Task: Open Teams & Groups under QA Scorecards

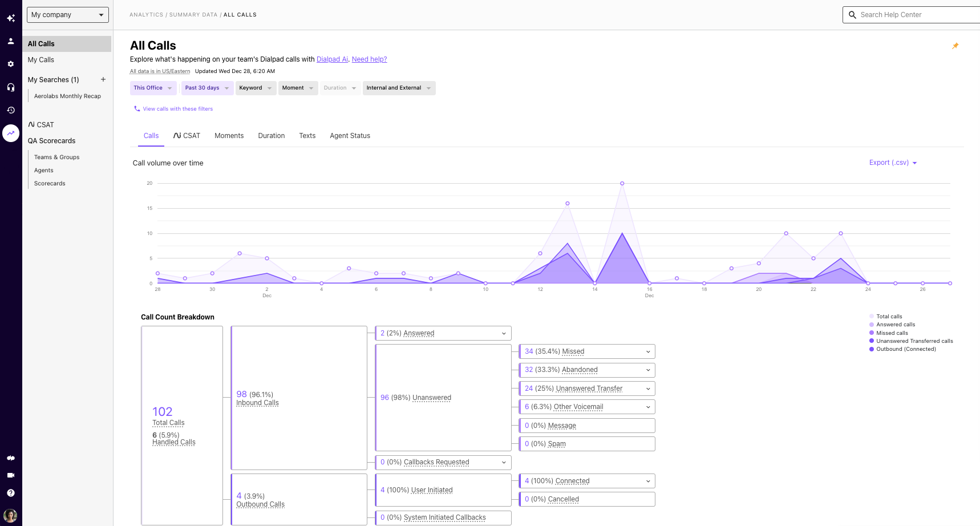Action: coord(57,157)
